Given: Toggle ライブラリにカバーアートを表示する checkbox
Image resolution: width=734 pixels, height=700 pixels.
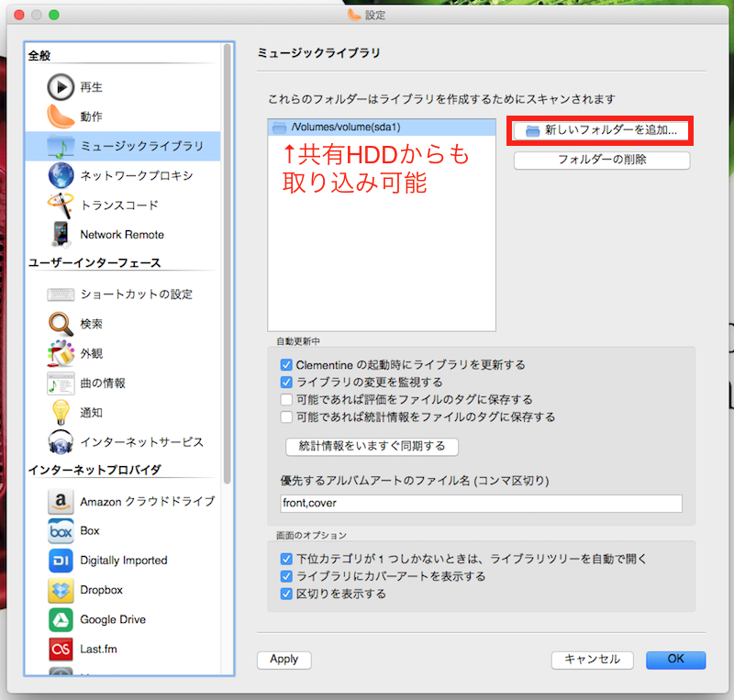Looking at the screenshot, I should coord(286,576).
